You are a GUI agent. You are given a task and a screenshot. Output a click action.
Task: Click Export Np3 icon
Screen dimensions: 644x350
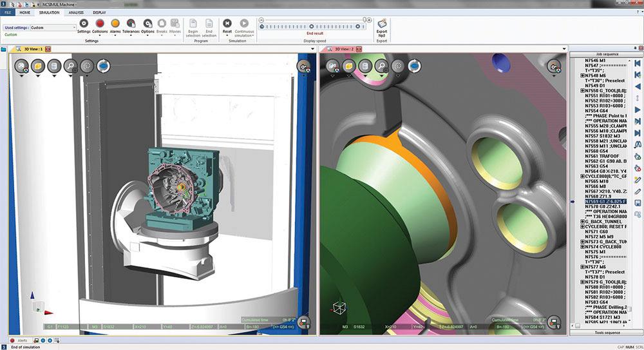tap(382, 24)
